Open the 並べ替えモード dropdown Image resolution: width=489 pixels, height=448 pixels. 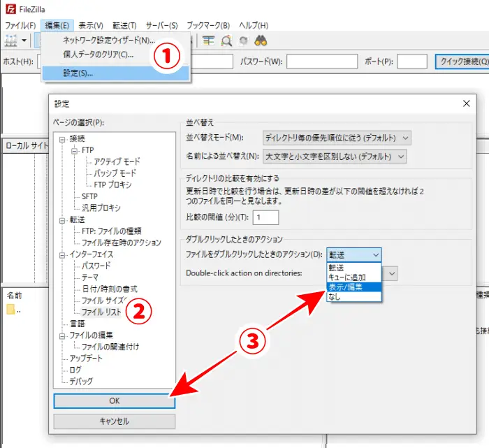[x=337, y=138]
